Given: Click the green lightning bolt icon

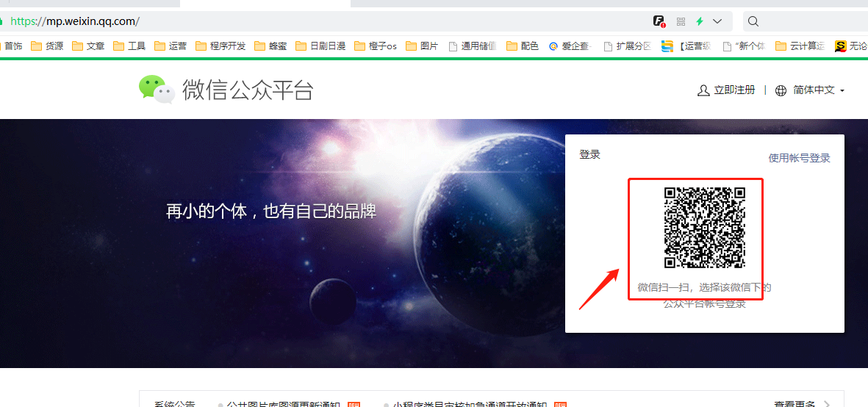Looking at the screenshot, I should tap(700, 21).
